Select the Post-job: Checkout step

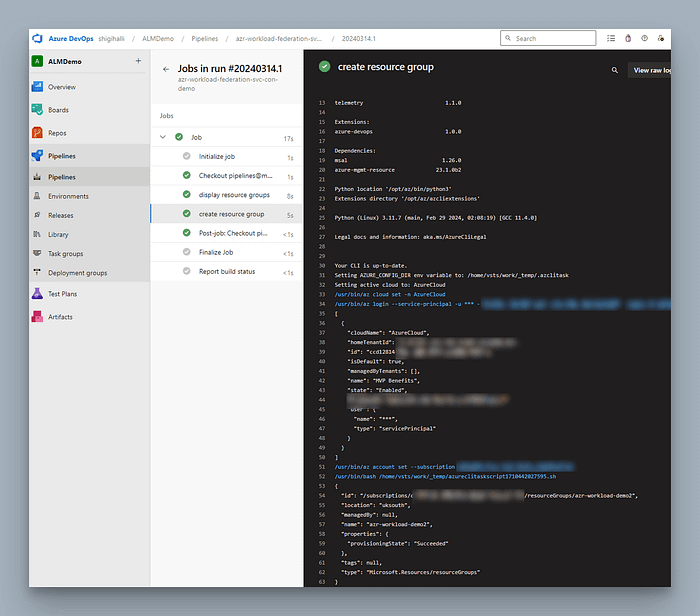coord(226,233)
